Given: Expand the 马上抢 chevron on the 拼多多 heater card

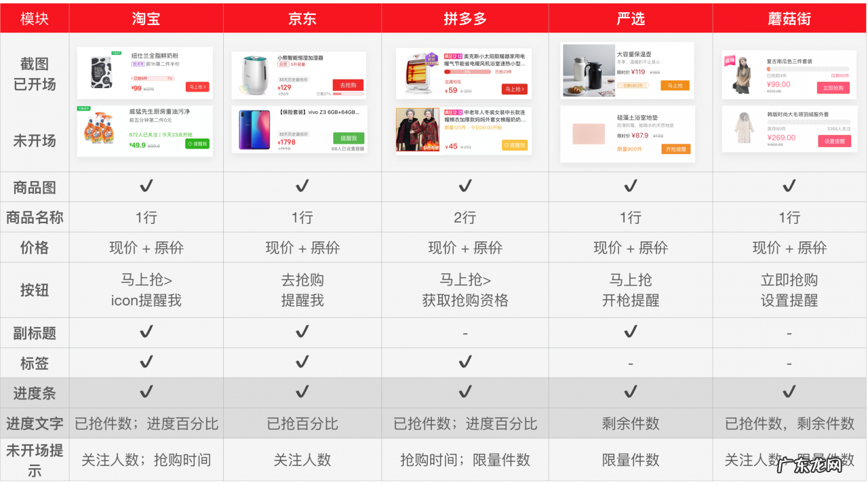Looking at the screenshot, I should click(x=523, y=90).
